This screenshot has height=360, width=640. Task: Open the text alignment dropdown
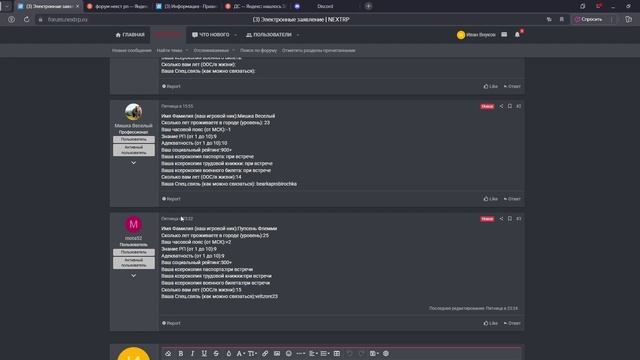[x=313, y=353]
